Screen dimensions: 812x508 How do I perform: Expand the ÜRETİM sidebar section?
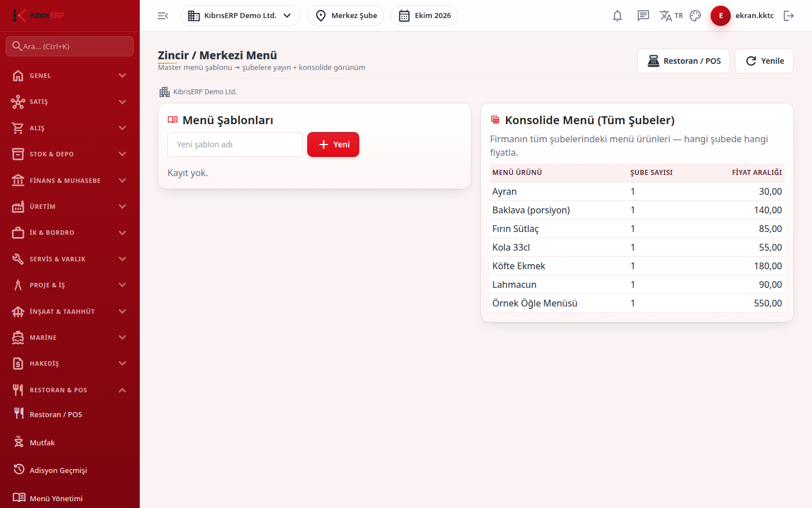pyautogui.click(x=70, y=207)
